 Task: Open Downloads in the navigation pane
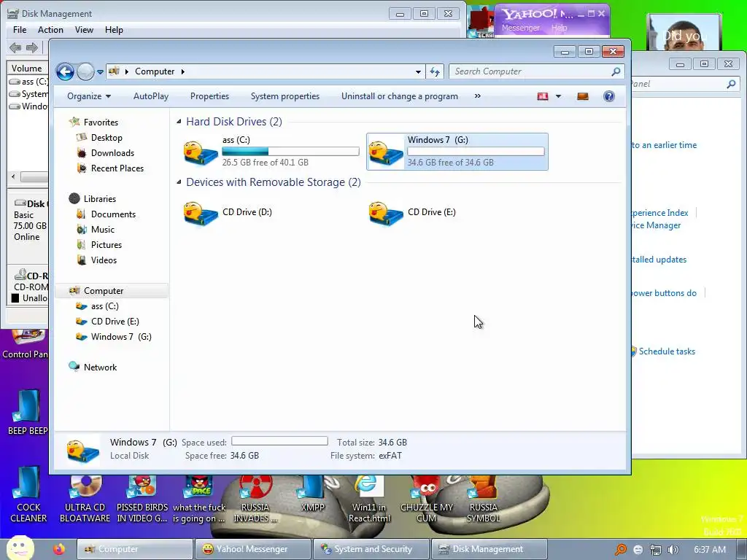(x=112, y=153)
